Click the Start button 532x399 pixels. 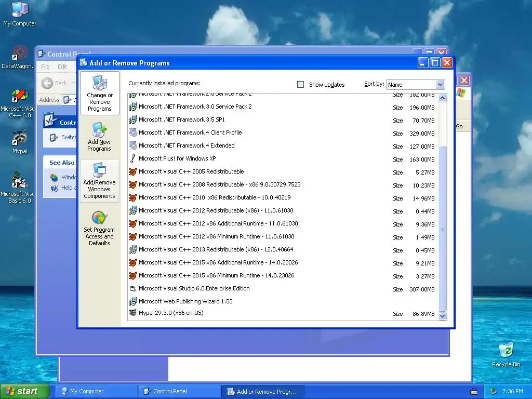tap(24, 391)
